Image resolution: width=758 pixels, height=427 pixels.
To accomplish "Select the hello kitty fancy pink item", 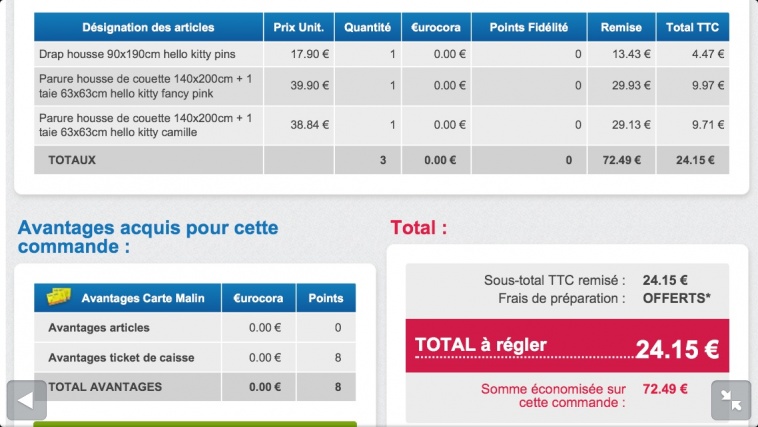I will click(381, 86).
